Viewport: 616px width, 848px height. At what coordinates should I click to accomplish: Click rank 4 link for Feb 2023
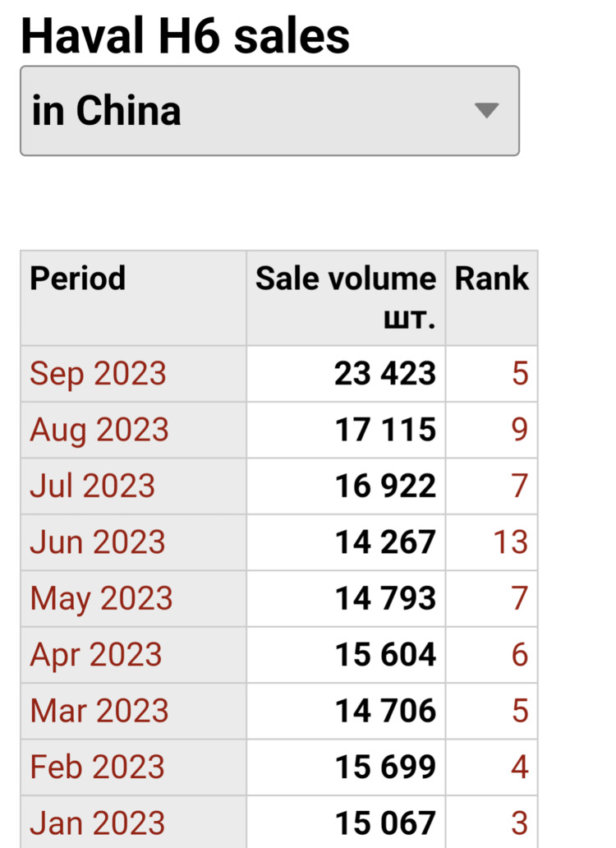tap(520, 767)
